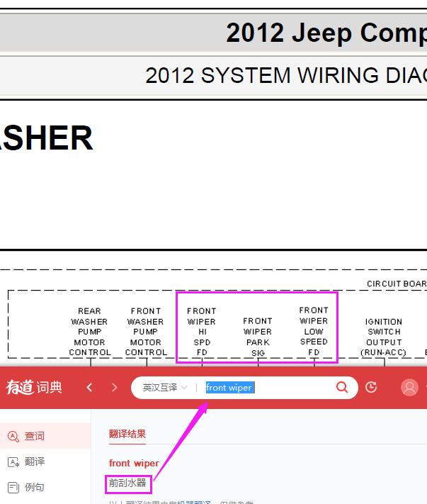Click the '2012 SYSTEM WIRING' subtitle
427x504 pixels.
click(x=286, y=76)
